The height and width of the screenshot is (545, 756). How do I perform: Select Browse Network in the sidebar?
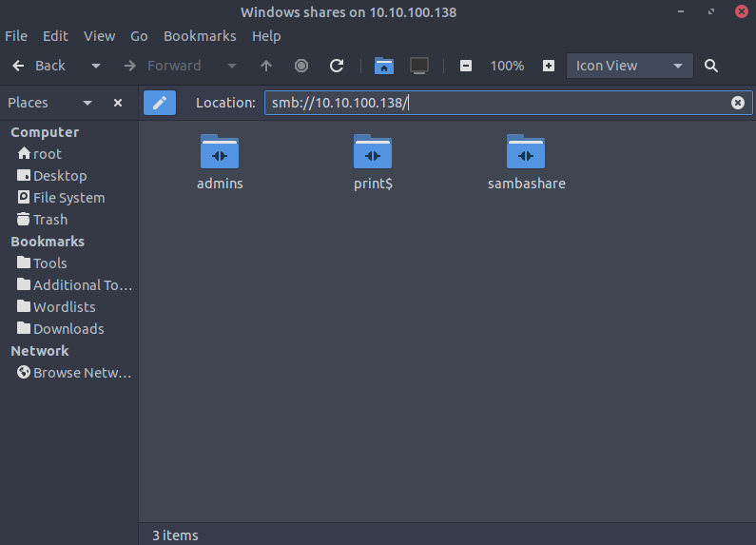pos(74,373)
